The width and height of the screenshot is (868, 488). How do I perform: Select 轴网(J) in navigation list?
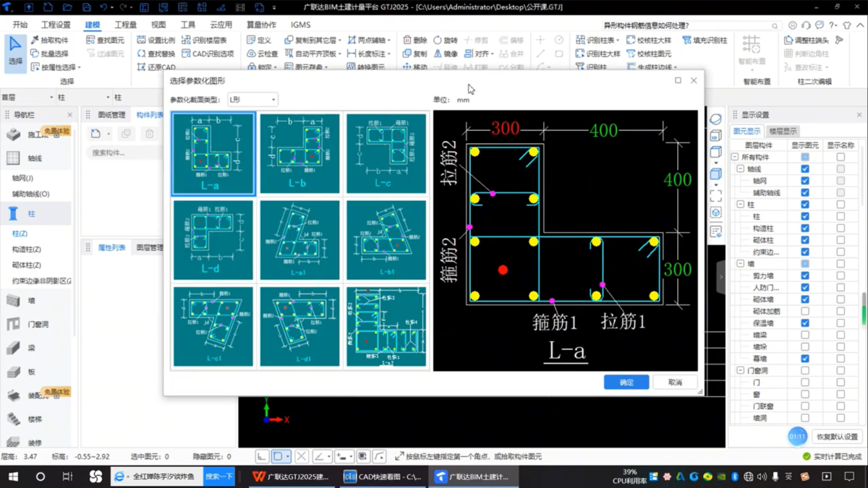click(22, 178)
